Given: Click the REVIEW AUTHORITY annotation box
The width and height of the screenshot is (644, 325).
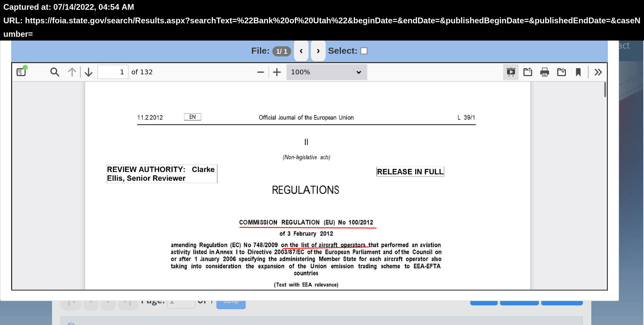Looking at the screenshot, I should pyautogui.click(x=162, y=174).
